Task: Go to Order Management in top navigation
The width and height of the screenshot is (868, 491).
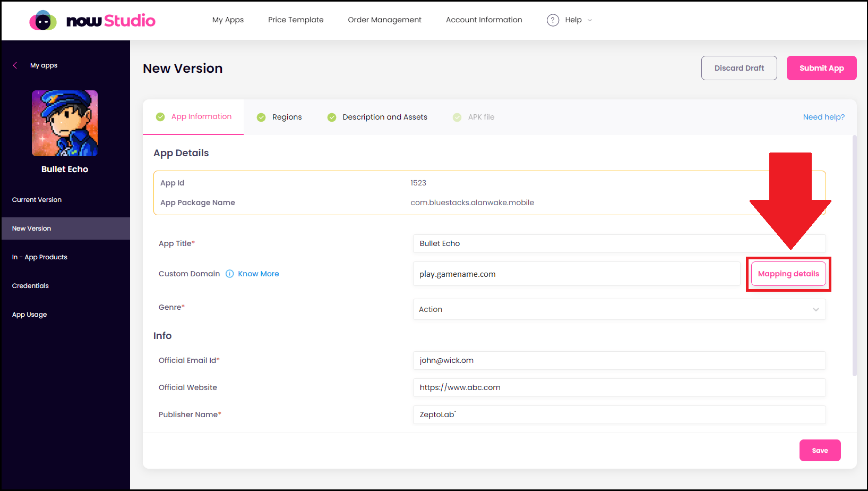Action: coord(384,20)
